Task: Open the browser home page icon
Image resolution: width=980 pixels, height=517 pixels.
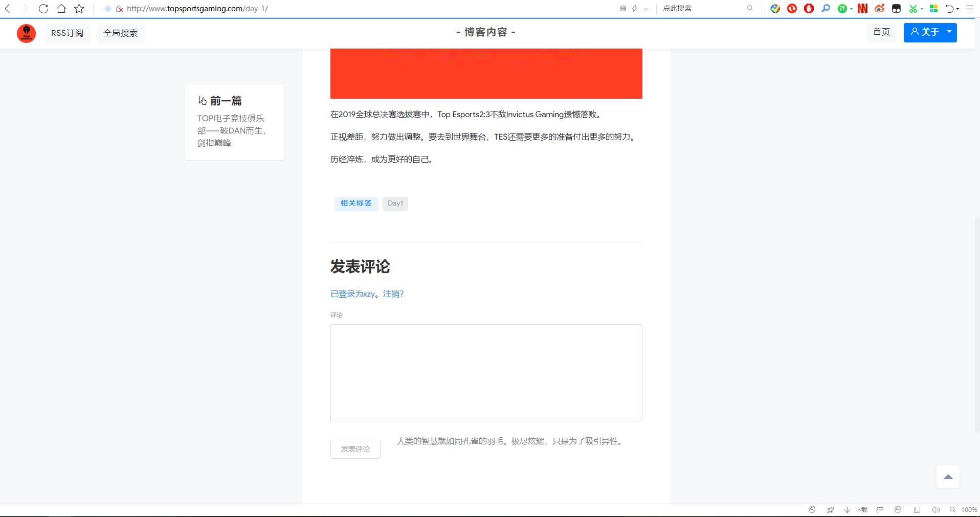Action: pos(61,9)
